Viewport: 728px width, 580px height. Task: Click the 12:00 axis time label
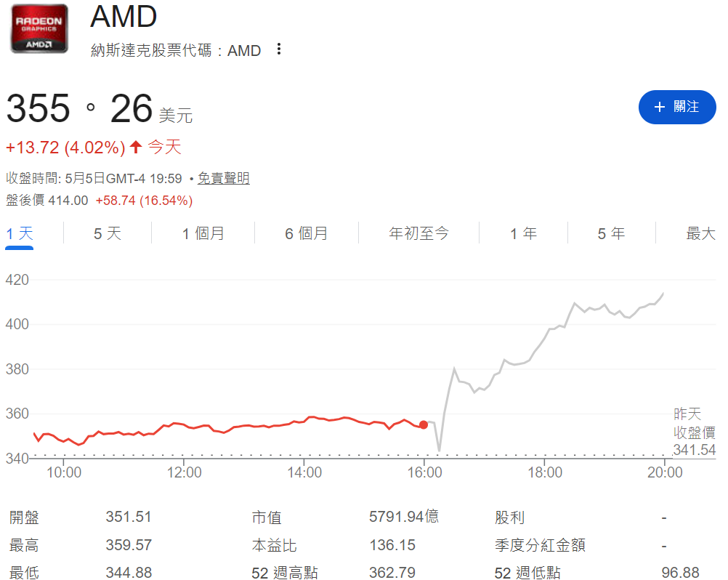184,472
